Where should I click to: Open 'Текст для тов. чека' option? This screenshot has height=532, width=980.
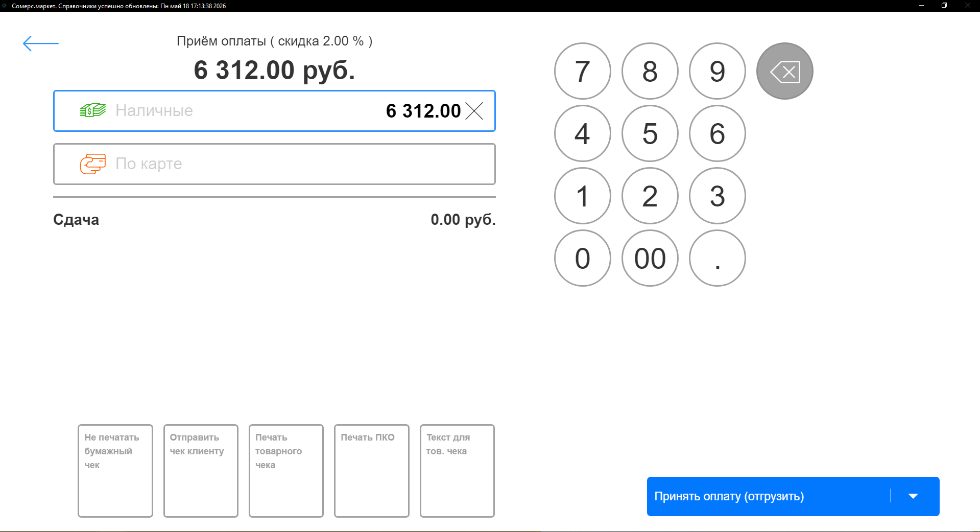[x=457, y=471]
